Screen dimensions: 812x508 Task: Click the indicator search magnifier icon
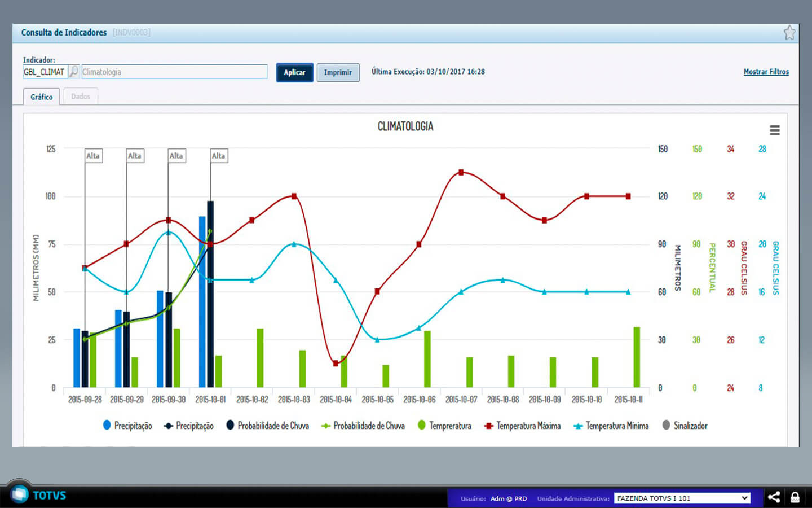click(x=74, y=72)
